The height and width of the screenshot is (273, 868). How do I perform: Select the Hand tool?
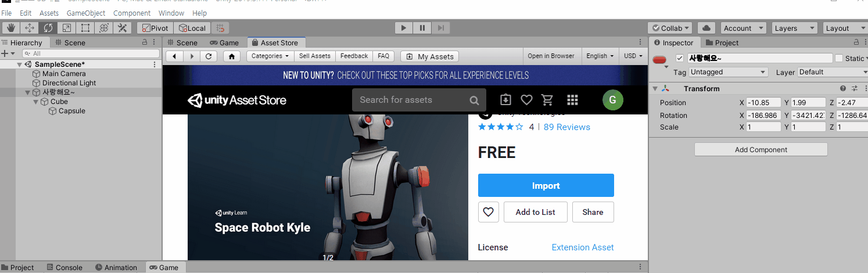coord(10,28)
